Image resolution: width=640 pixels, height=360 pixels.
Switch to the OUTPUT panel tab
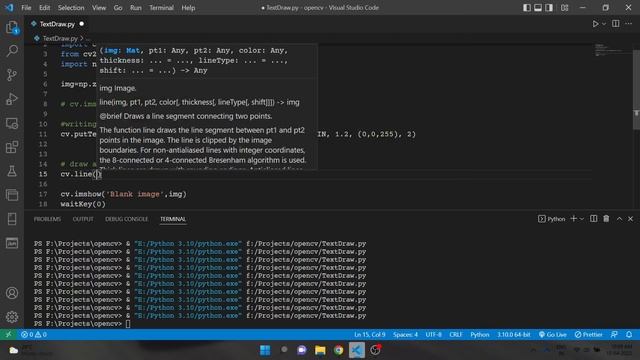pos(83,219)
